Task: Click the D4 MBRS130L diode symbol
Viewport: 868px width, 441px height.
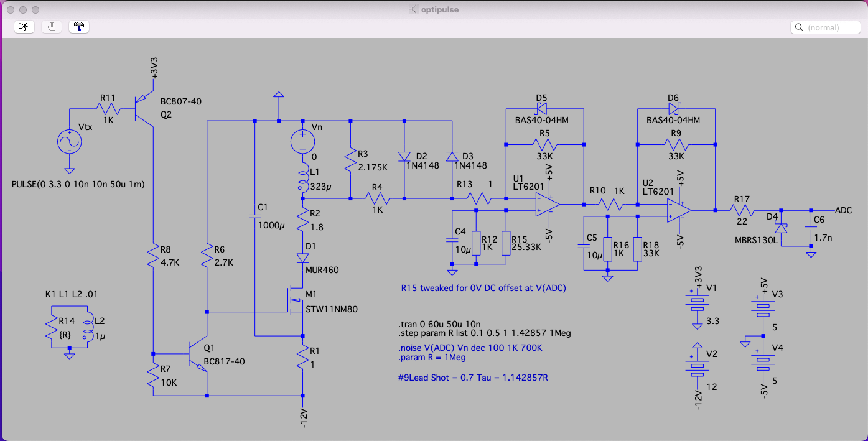Action: [781, 228]
